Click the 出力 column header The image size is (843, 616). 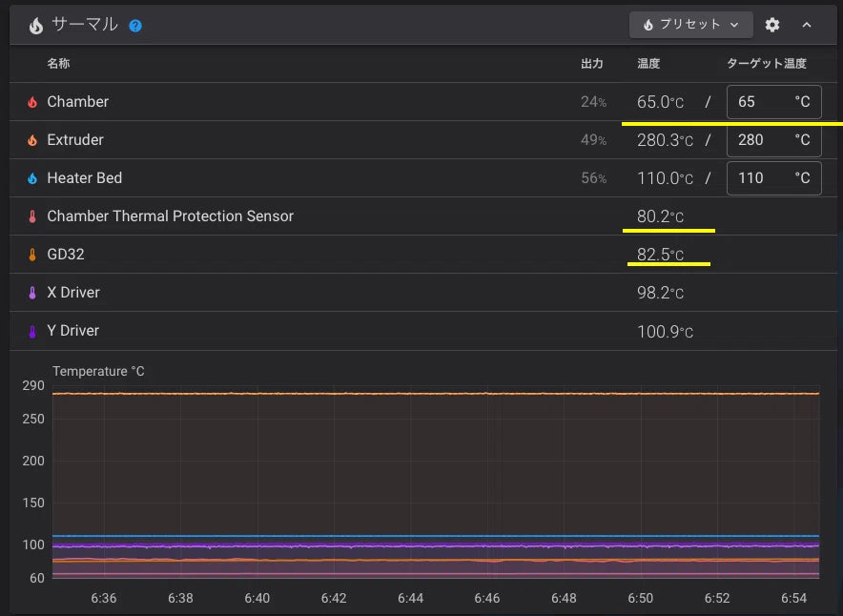pos(592,64)
